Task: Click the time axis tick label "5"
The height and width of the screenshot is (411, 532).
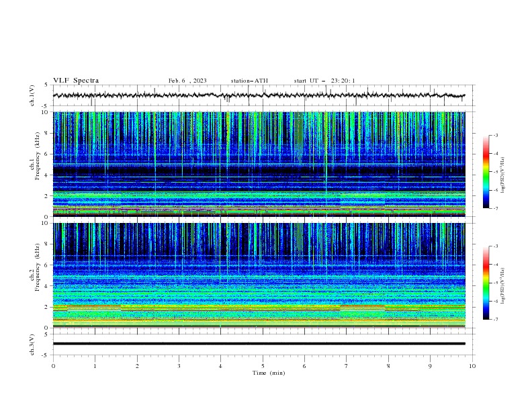Action: 263,366
